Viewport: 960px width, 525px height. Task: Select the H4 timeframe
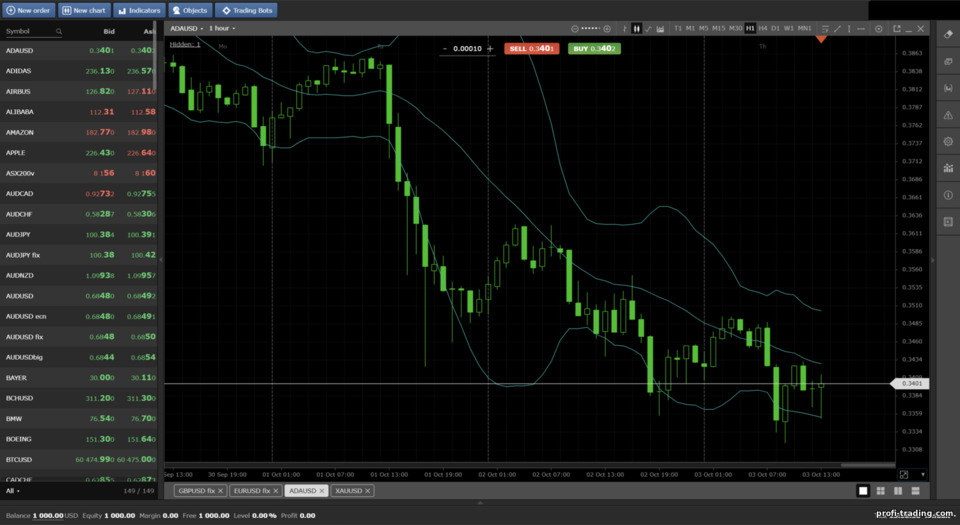(763, 29)
